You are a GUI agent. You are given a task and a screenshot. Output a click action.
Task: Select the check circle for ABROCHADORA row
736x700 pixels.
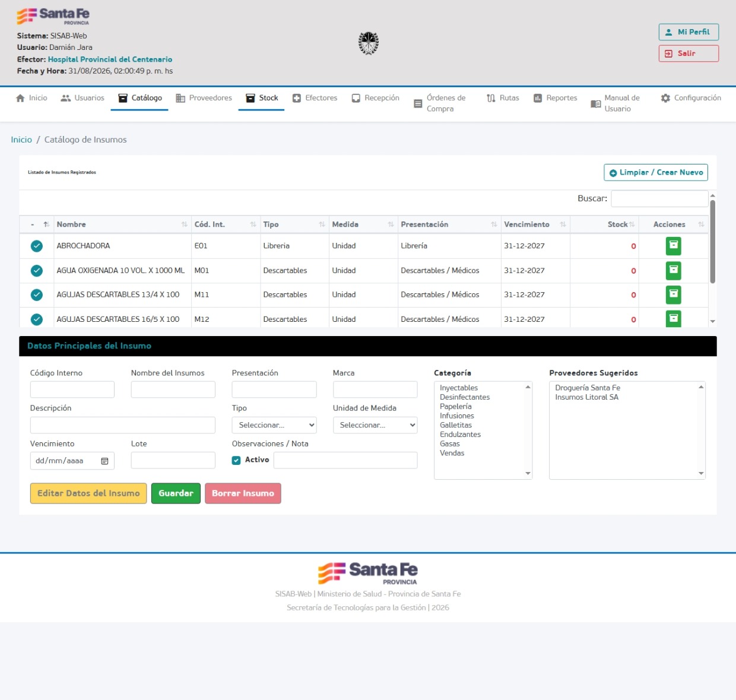pyautogui.click(x=37, y=246)
